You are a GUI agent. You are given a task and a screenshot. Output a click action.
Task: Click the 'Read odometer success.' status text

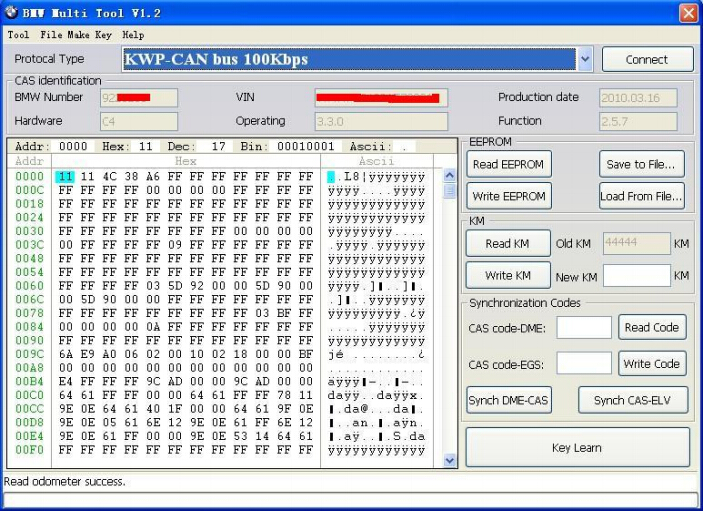pos(64,481)
